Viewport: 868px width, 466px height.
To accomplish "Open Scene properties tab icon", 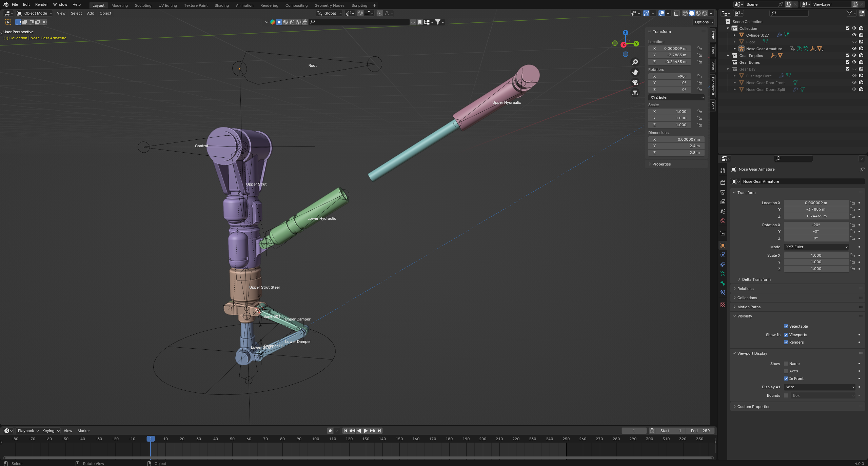I will 723,211.
